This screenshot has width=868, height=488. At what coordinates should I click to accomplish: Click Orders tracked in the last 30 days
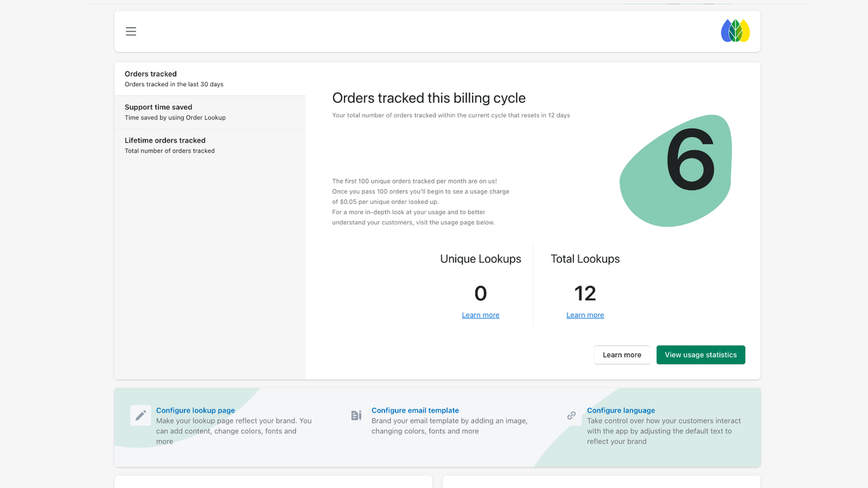[x=174, y=85]
